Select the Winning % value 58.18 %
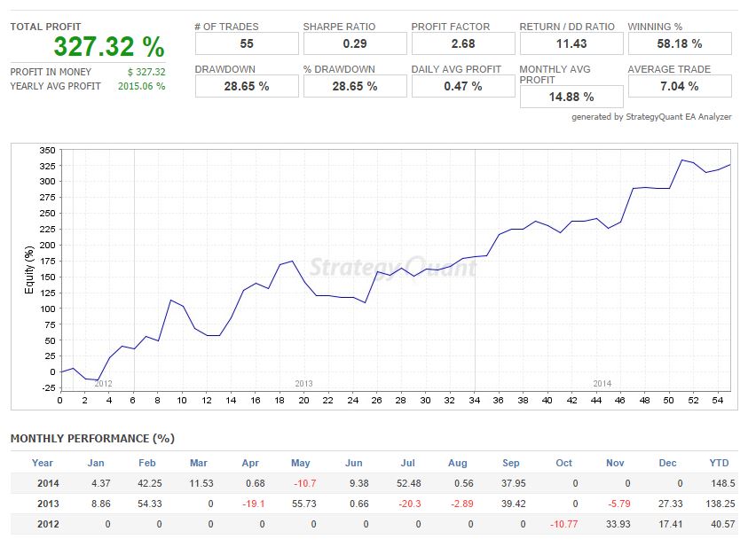This screenshot has height=547, width=756. 680,43
